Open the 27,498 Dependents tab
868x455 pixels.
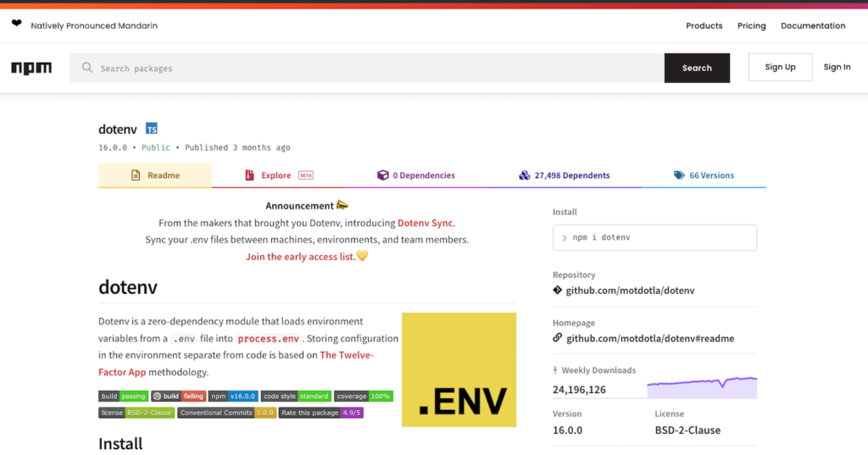click(564, 175)
